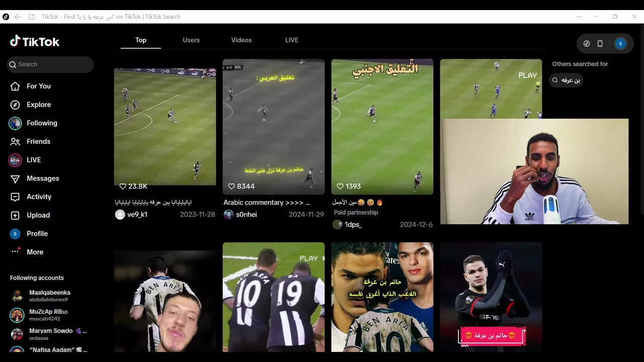The image size is (644, 362).
Task: Switch to the Videos tab
Action: 242,40
